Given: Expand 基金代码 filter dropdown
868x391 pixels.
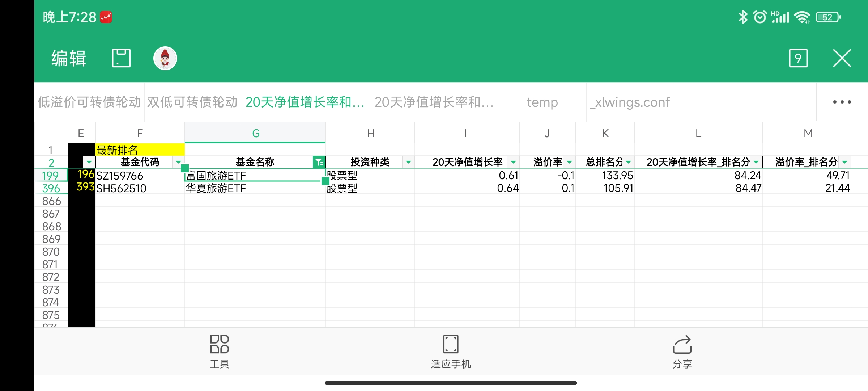Looking at the screenshot, I should [x=178, y=162].
